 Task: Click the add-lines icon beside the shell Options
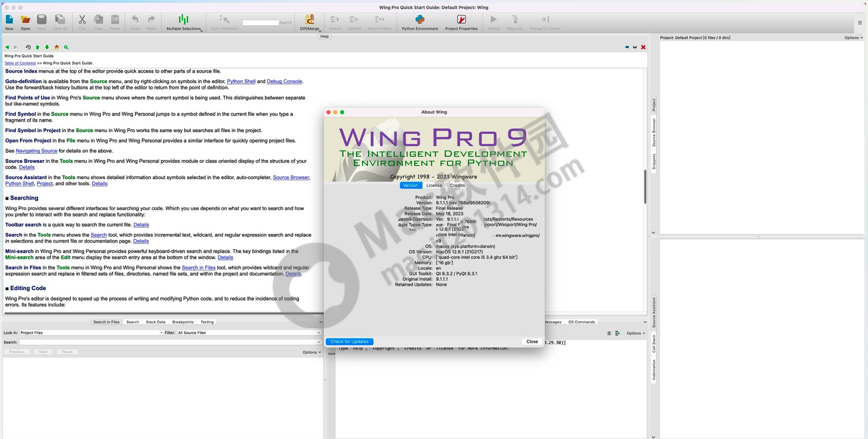coord(618,333)
